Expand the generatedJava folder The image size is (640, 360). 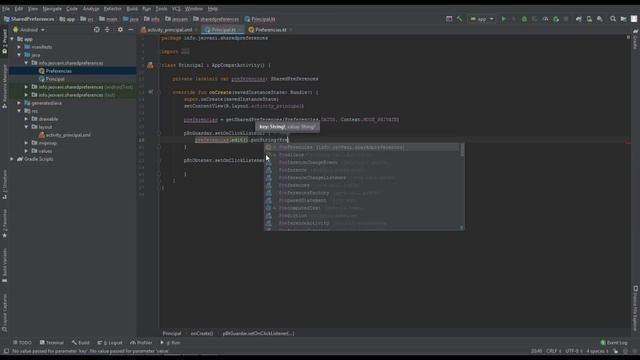[19, 103]
